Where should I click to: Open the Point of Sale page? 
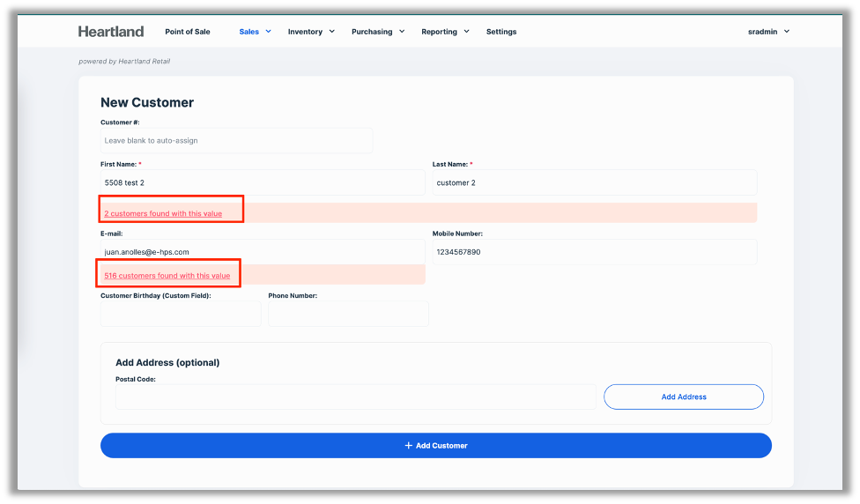pyautogui.click(x=188, y=32)
